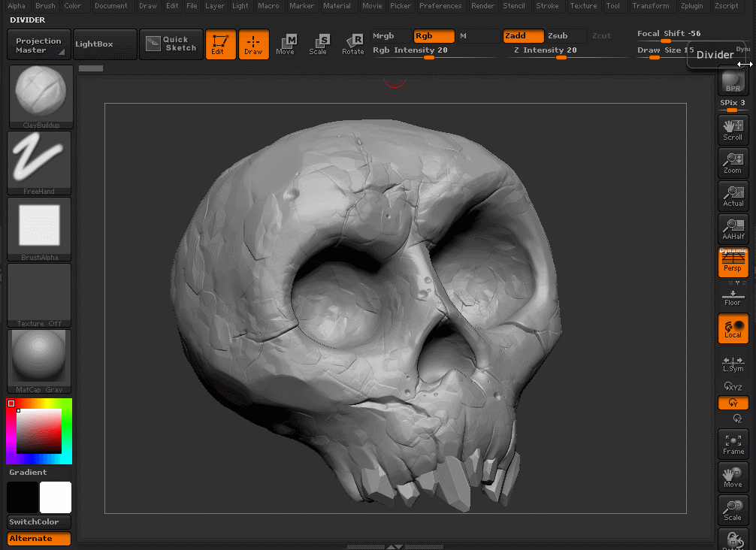Open LightBox browser
This screenshot has height=550, width=756.
pos(105,44)
